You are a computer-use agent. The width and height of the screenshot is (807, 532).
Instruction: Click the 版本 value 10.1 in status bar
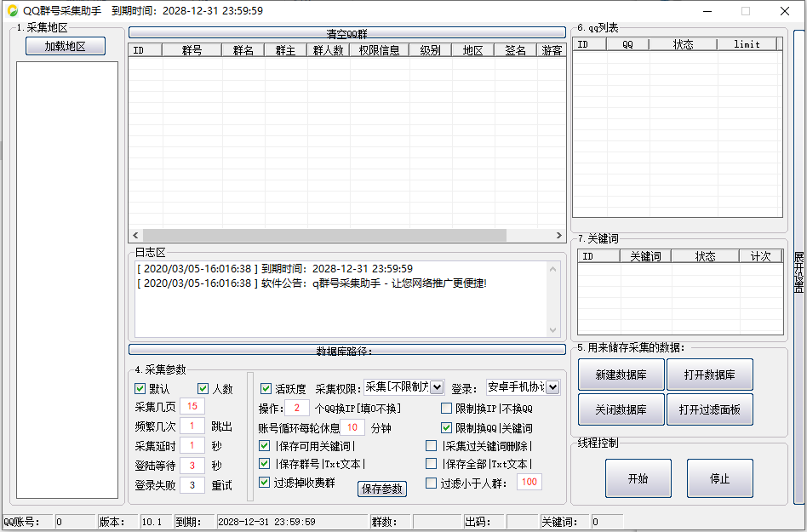[x=156, y=522]
